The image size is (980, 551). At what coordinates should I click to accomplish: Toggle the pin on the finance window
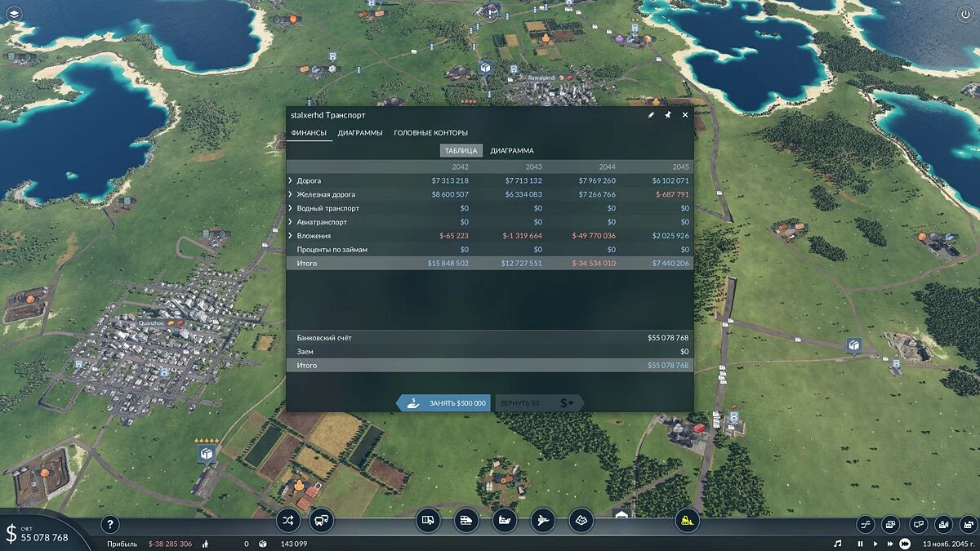[668, 115]
